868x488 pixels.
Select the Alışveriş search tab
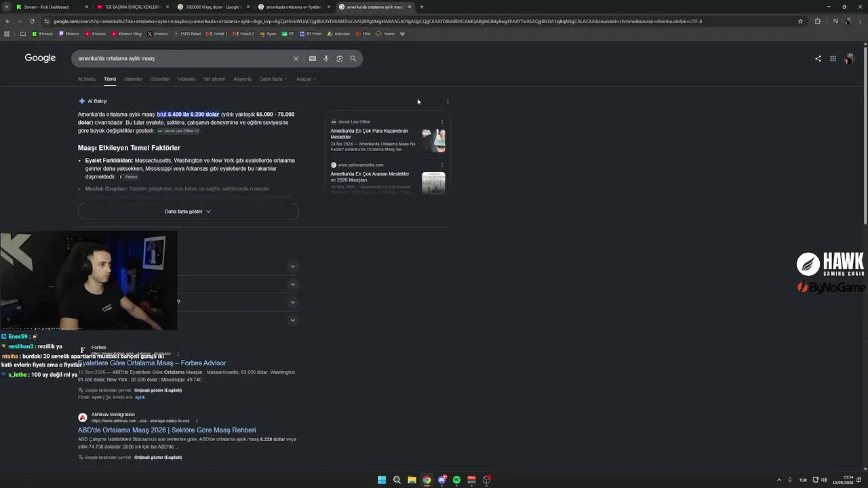(x=242, y=79)
